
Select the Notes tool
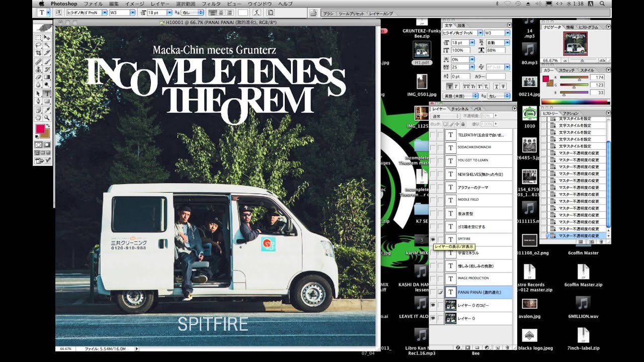38,109
